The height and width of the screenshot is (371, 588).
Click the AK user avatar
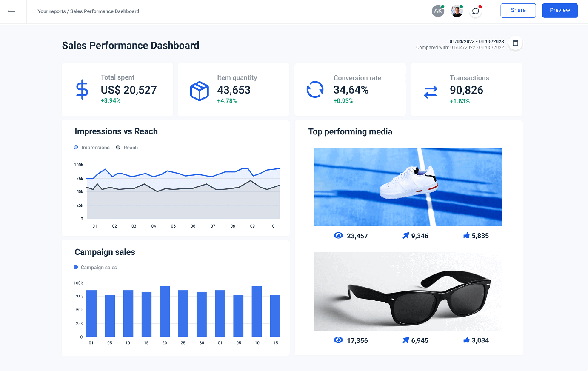coord(438,11)
